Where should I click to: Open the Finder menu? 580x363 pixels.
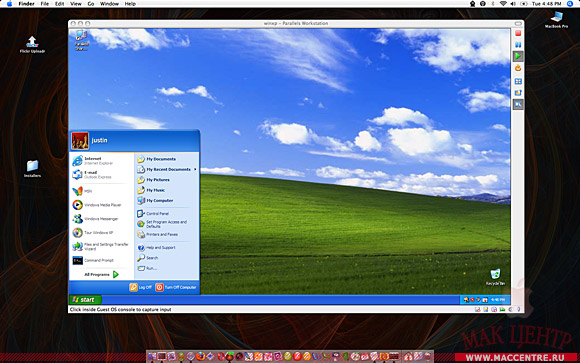(x=26, y=4)
